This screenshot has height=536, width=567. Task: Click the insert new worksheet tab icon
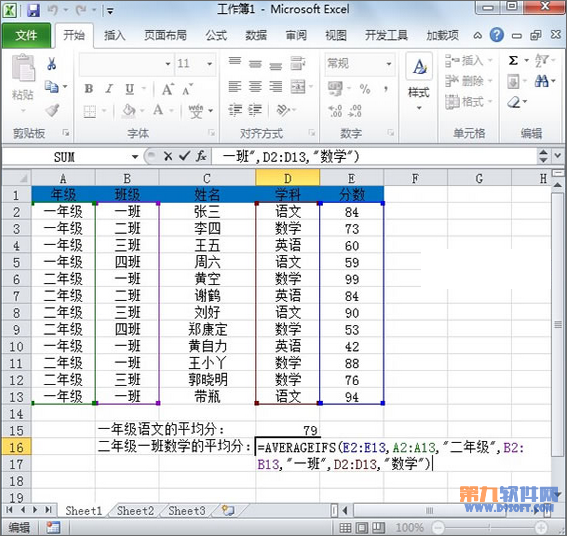pos(228,510)
